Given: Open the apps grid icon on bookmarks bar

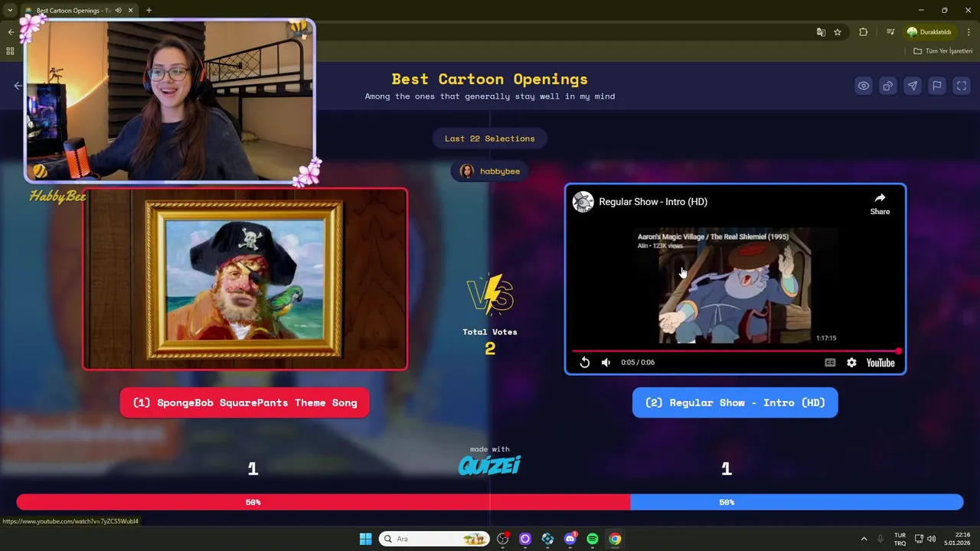Looking at the screenshot, I should [x=10, y=51].
